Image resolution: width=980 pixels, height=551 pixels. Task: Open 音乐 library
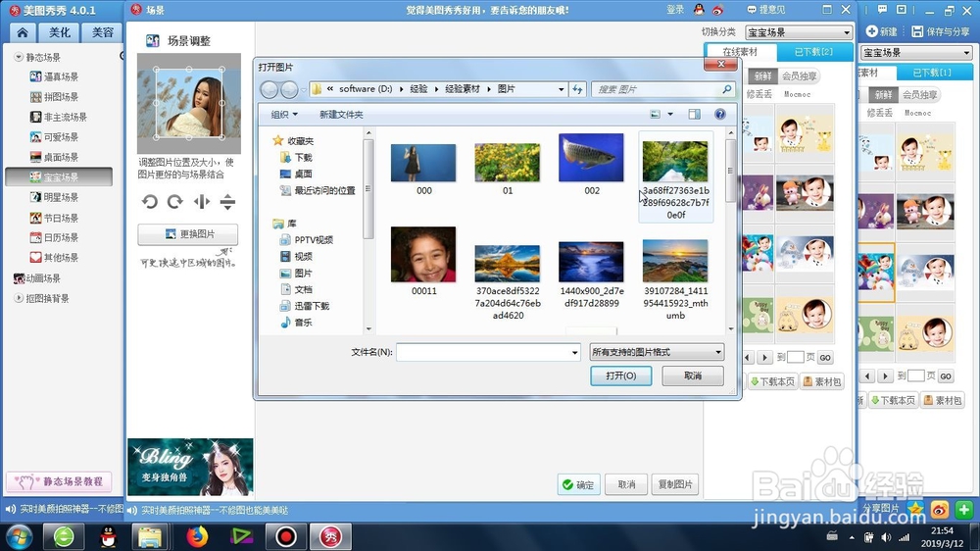pyautogui.click(x=297, y=323)
